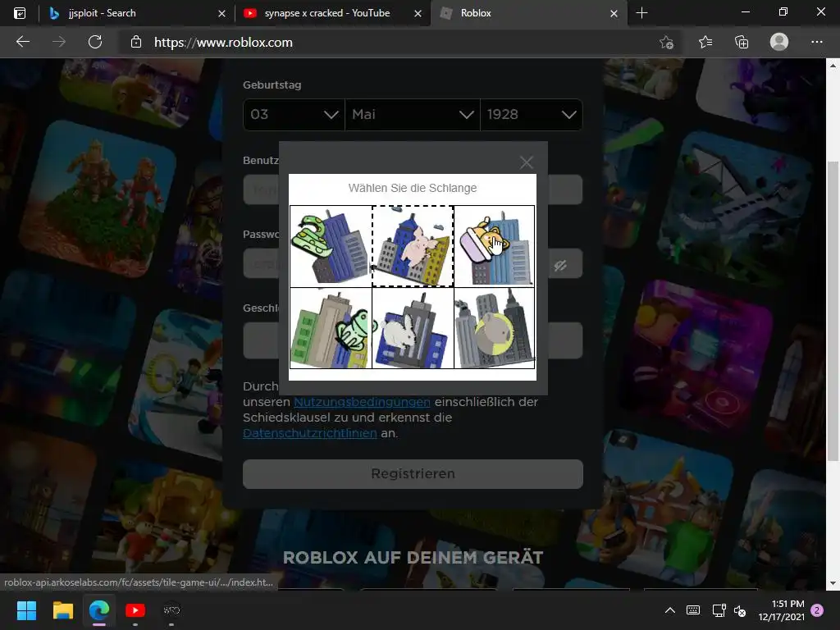The image size is (840, 630).
Task: Open the touch keyboard tray icon
Action: coord(693,610)
